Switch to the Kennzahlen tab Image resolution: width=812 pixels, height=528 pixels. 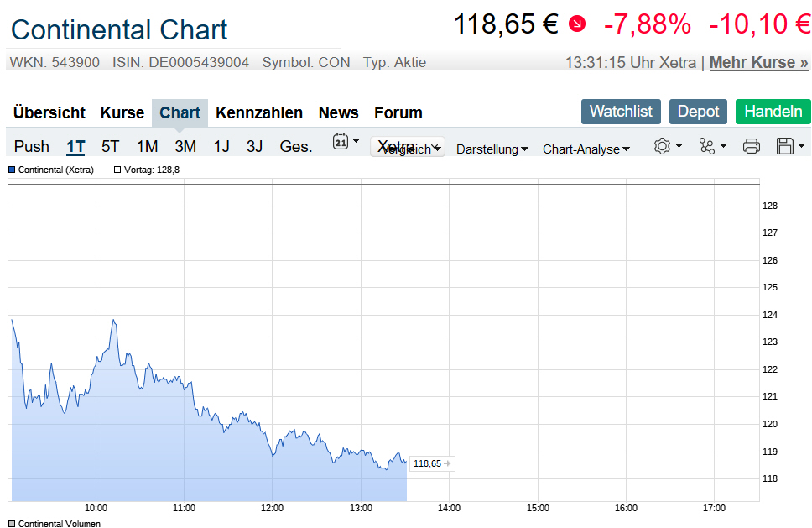(x=259, y=112)
